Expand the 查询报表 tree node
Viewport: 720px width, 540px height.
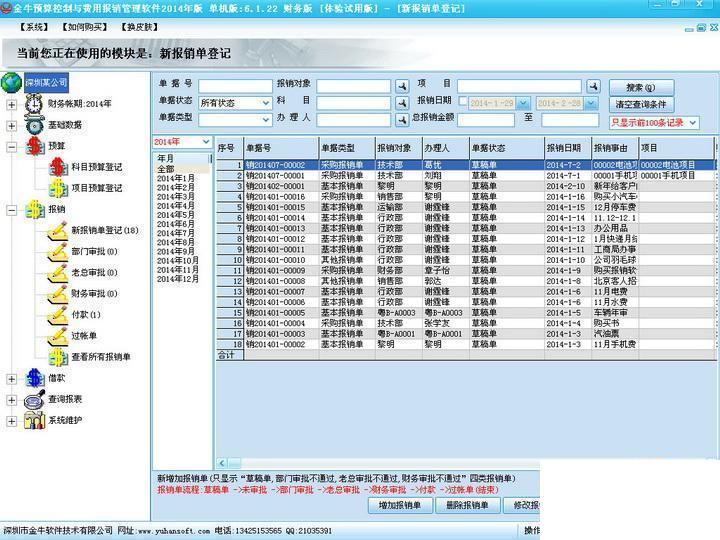11,400
